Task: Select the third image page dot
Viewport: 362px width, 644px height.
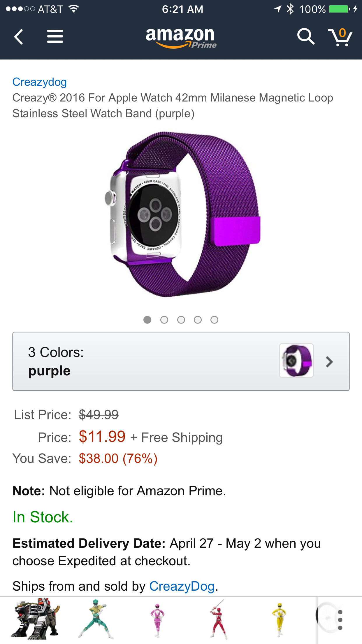Action: tap(181, 320)
